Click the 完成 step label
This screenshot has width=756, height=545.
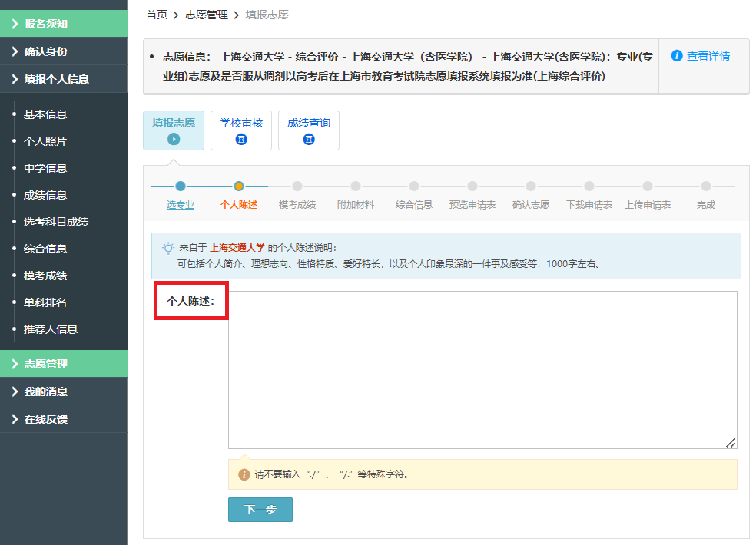point(706,205)
